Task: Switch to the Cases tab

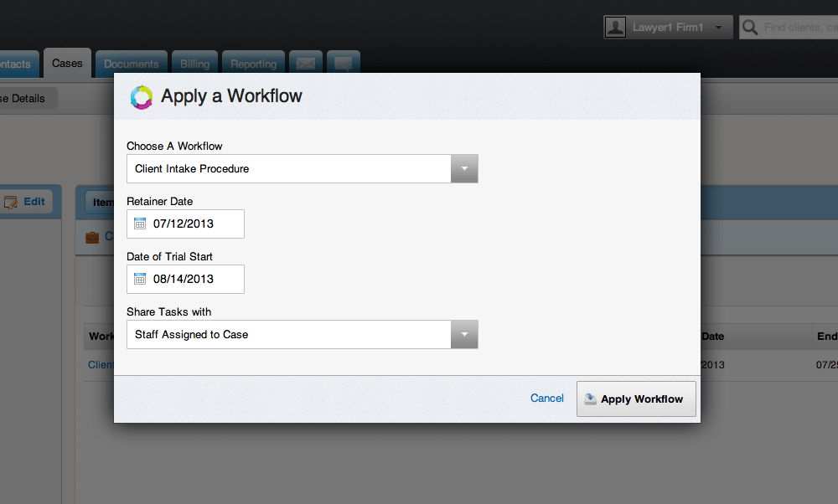Action: pyautogui.click(x=67, y=64)
